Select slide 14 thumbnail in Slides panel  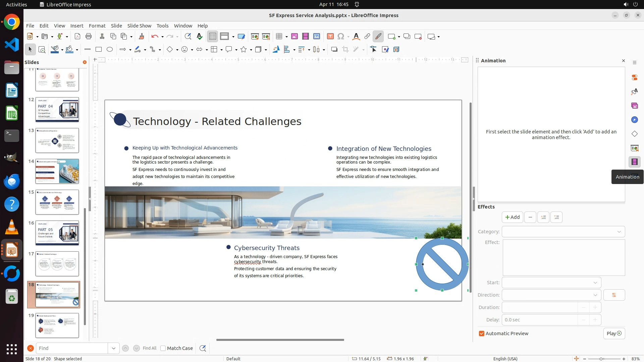click(57, 171)
